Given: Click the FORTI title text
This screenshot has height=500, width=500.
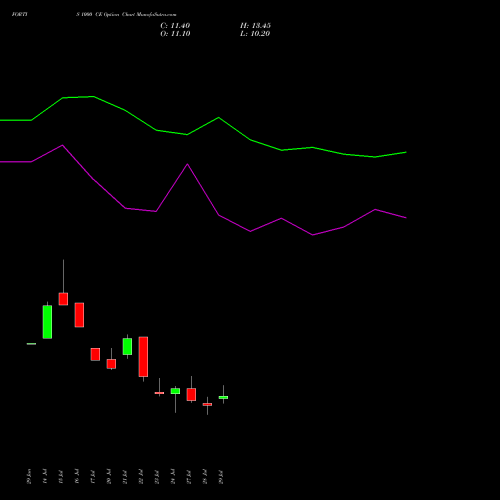Looking at the screenshot, I should [x=20, y=14].
